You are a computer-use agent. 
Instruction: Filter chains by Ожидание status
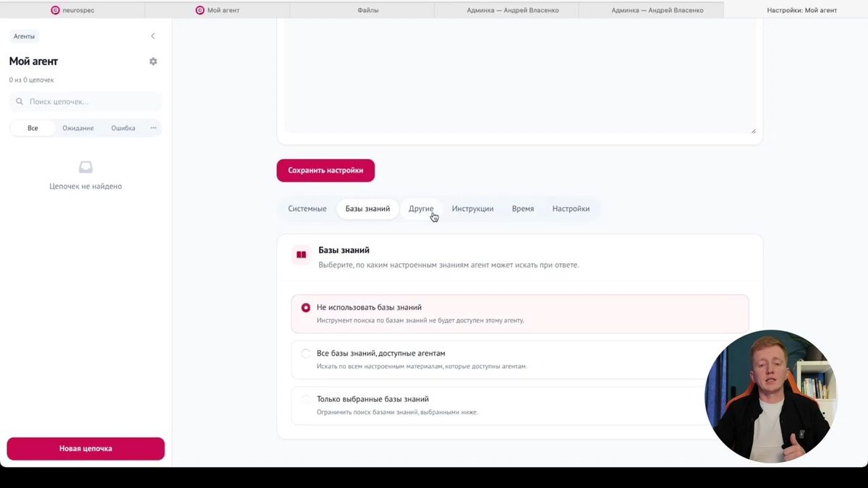click(78, 128)
